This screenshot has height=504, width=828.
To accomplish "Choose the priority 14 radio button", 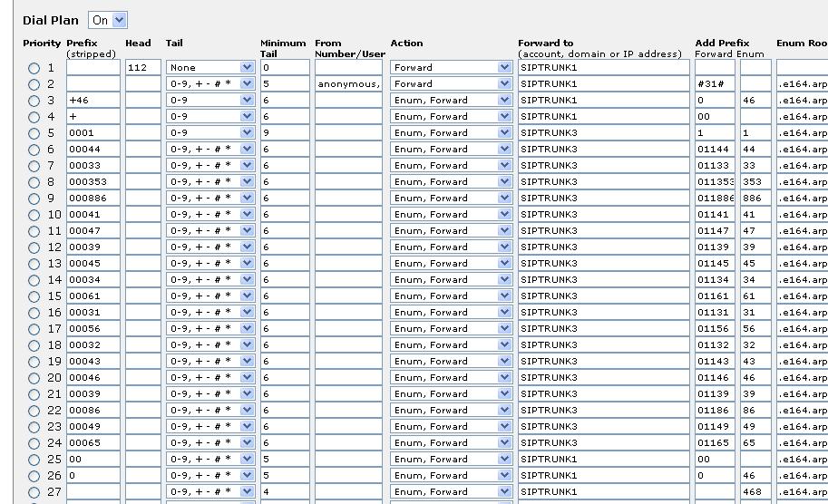I will pyautogui.click(x=34, y=280).
